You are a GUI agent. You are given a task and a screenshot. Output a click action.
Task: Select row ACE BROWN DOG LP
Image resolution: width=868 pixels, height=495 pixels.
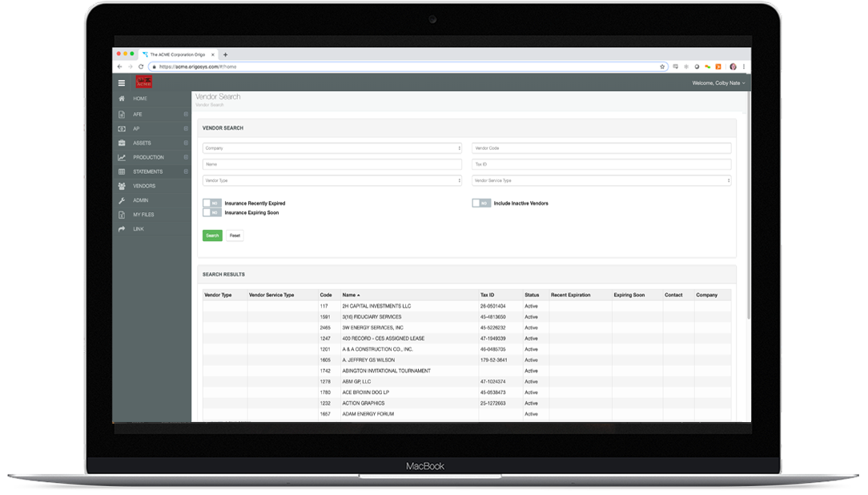[467, 392]
